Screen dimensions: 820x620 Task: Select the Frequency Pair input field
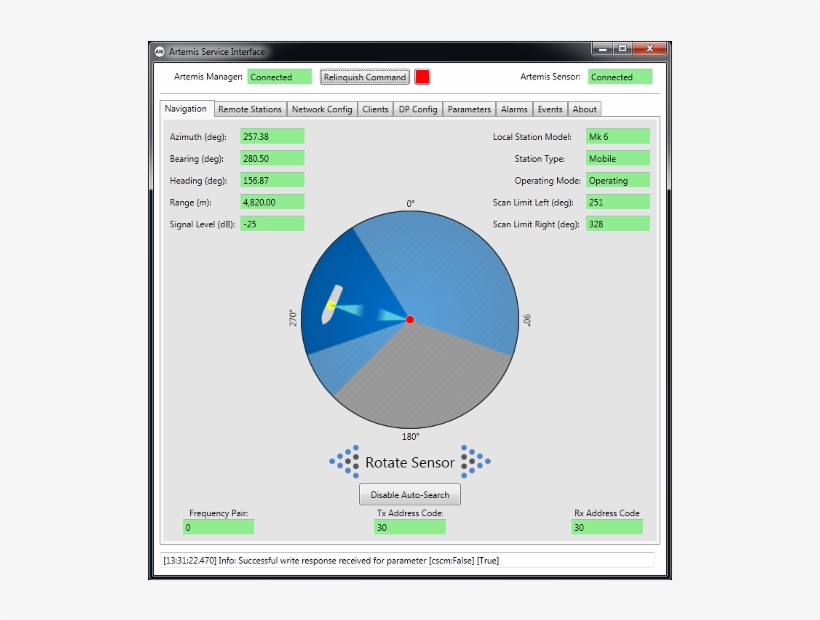217,526
